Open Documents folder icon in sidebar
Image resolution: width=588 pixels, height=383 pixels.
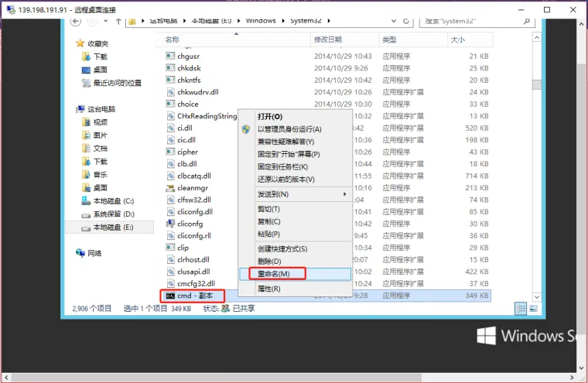pos(86,149)
